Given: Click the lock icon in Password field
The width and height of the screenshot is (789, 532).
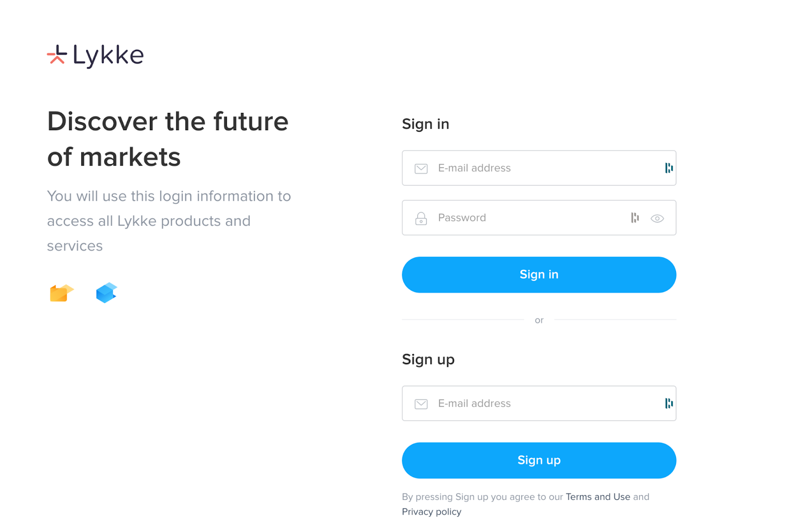Looking at the screenshot, I should click(x=421, y=218).
